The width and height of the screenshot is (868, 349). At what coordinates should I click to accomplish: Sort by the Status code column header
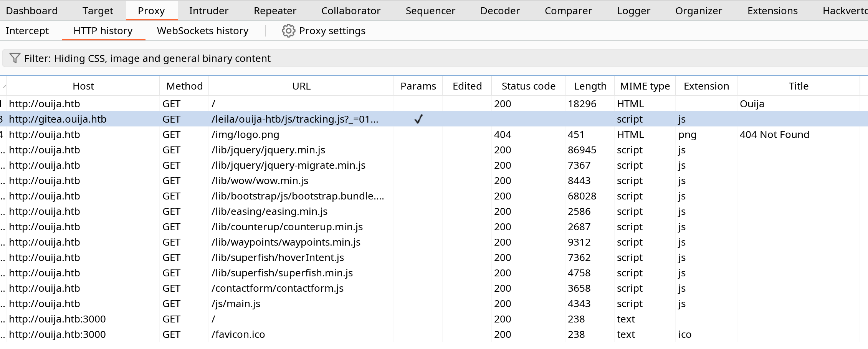tap(528, 86)
